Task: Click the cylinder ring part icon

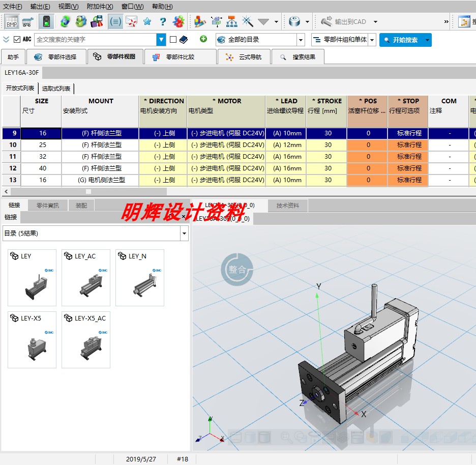Action: click(x=294, y=21)
